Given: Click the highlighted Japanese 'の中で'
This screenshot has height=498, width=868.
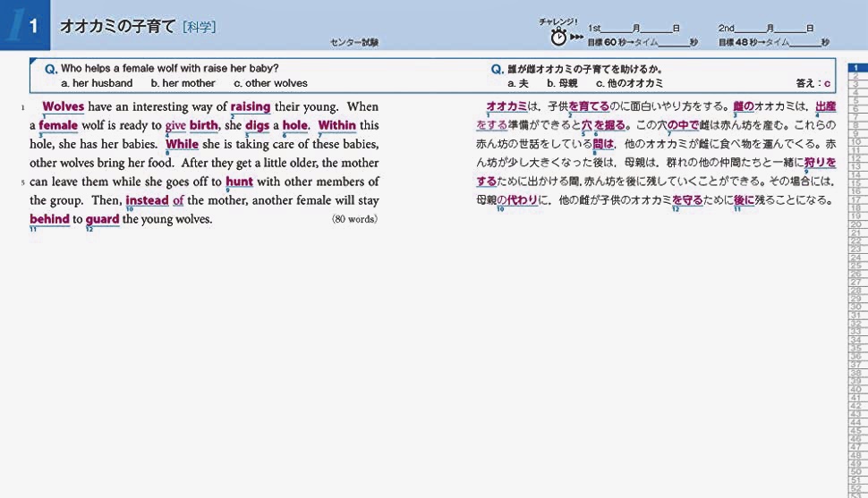Looking at the screenshot, I should click(x=684, y=125).
